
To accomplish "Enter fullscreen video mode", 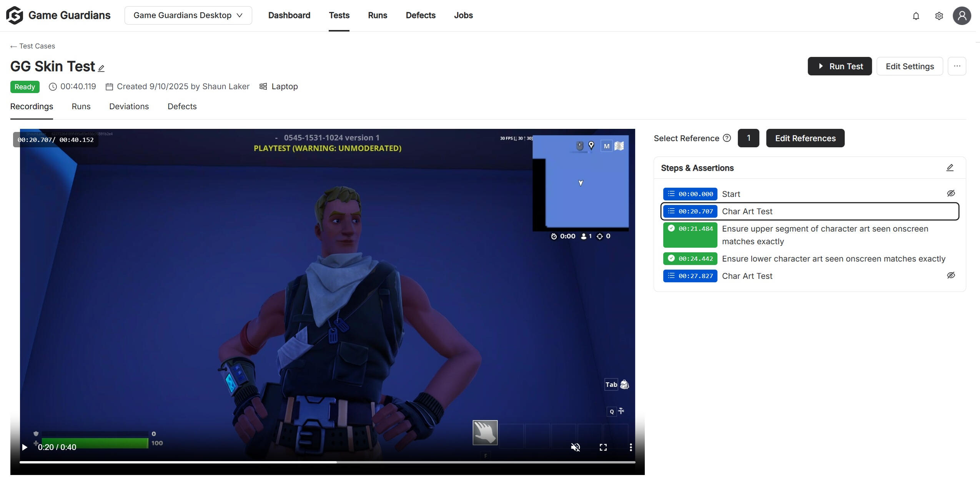I will [x=603, y=447].
